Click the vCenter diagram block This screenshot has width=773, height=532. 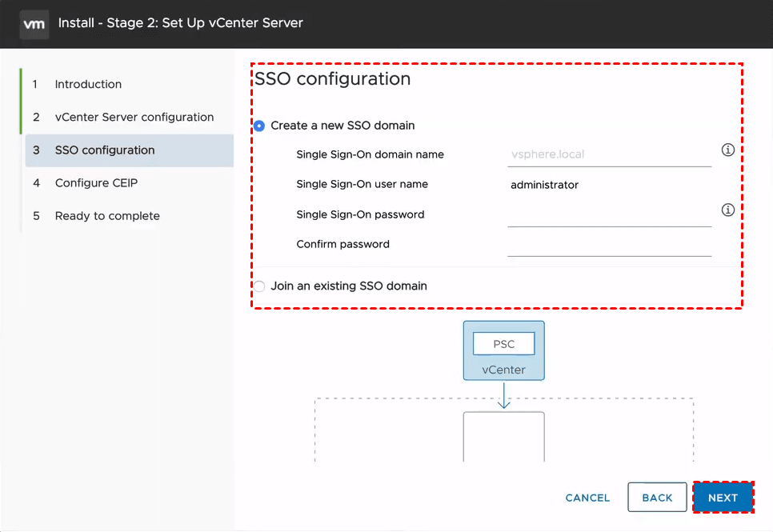[503, 370]
